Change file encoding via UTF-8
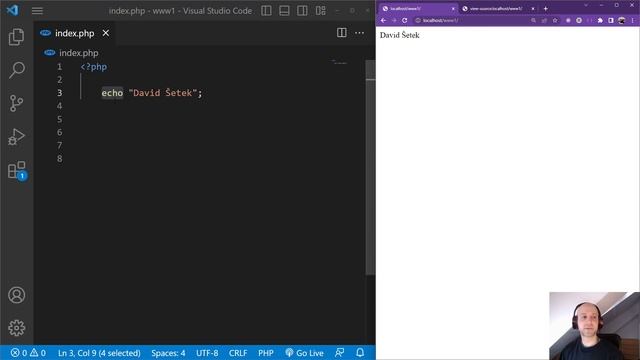Viewport: 640px width, 360px height. pos(207,353)
